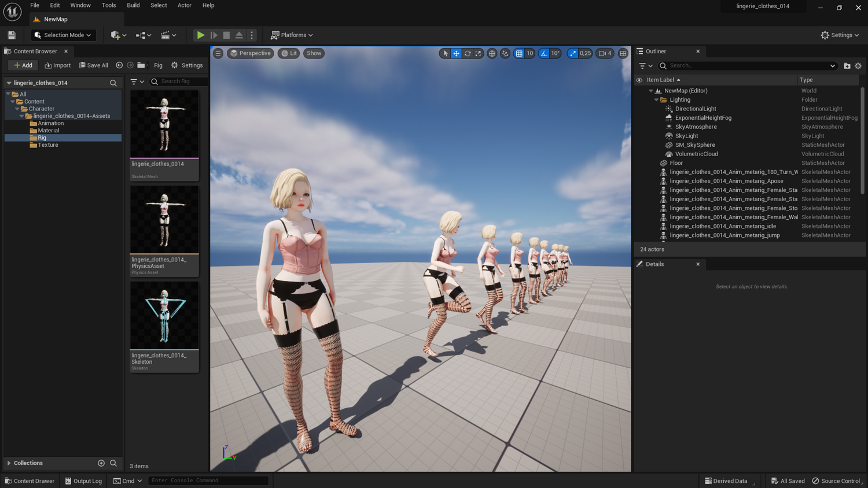Toggle rotation angle snapping in viewport

pos(544,53)
